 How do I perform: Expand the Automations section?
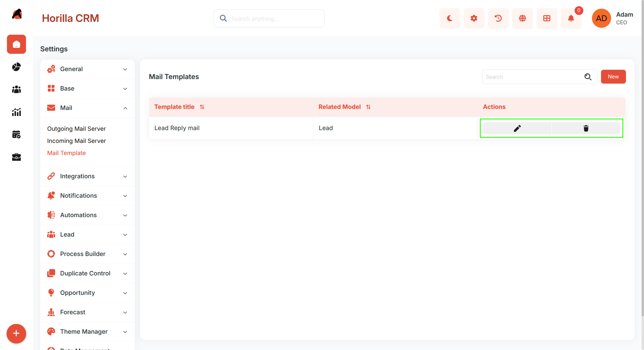(87, 215)
